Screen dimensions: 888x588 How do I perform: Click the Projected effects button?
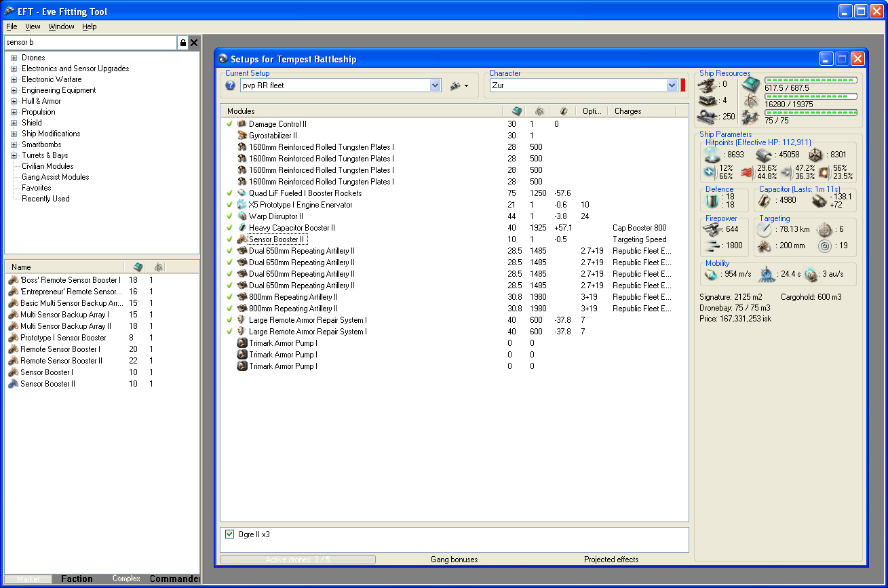[x=611, y=560]
